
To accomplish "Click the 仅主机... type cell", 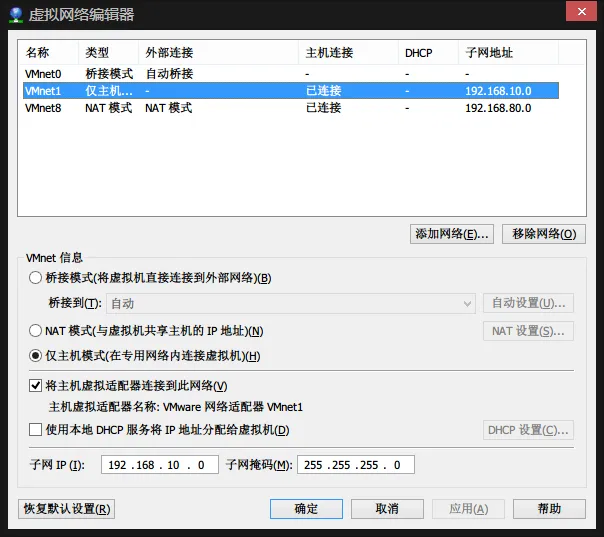I will point(109,91).
